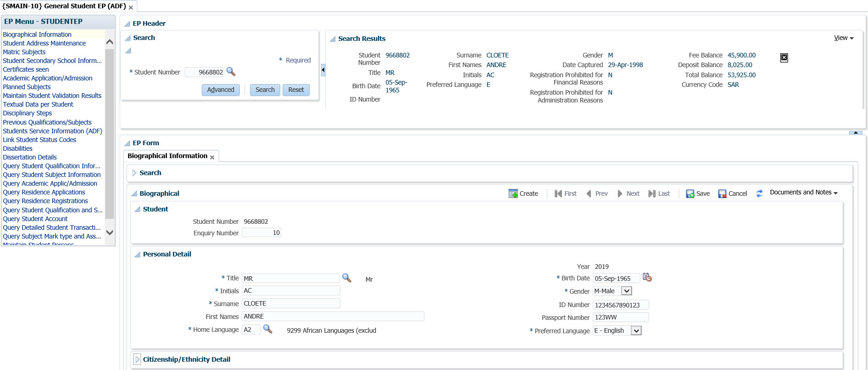Open Student Address Maintenance link
Image resolution: width=868 pixels, height=370 pixels.
coord(44,43)
